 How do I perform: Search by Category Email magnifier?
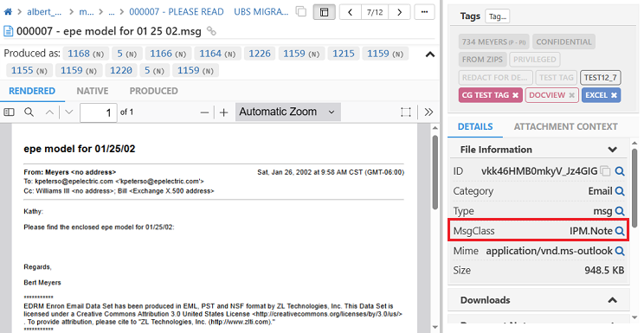[620, 191]
